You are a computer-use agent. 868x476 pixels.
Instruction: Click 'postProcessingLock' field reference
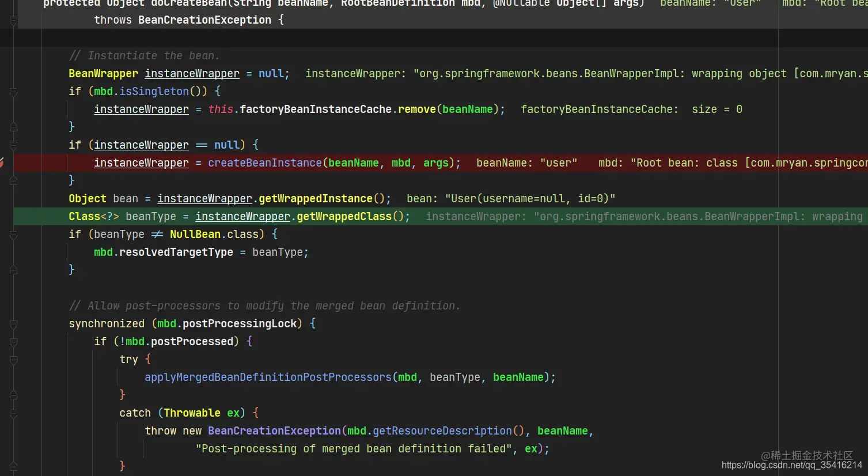point(240,324)
